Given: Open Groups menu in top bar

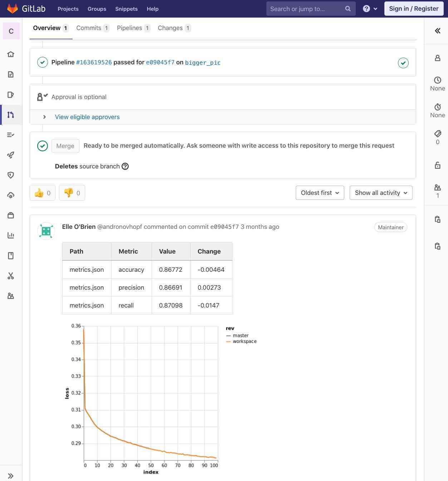Looking at the screenshot, I should 97,9.
